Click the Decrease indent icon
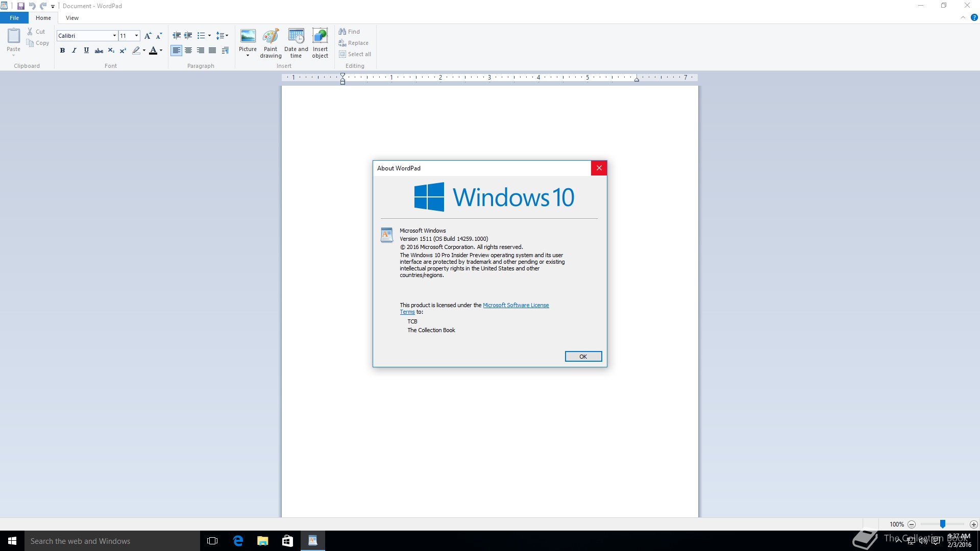 pyautogui.click(x=177, y=36)
